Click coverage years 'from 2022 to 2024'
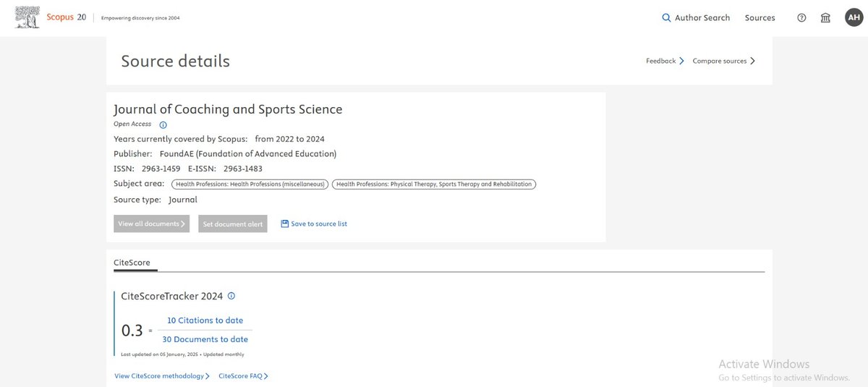Viewport: 868px width, 387px height. (290, 138)
